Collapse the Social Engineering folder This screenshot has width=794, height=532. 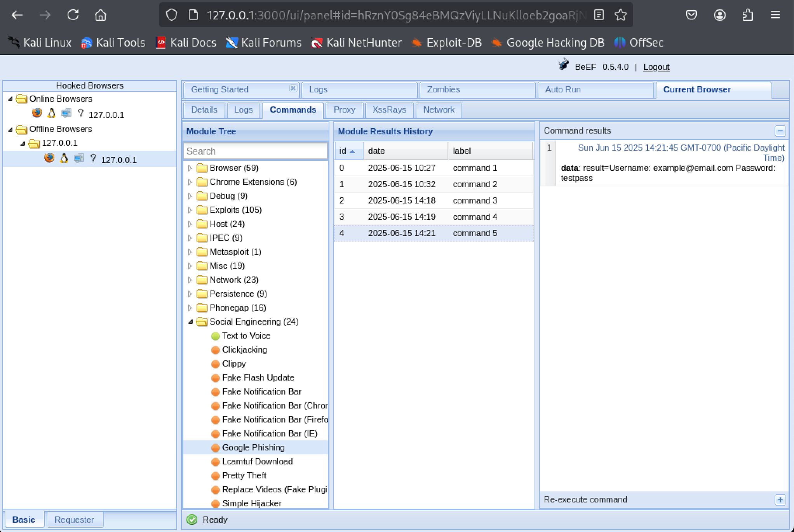click(x=190, y=322)
